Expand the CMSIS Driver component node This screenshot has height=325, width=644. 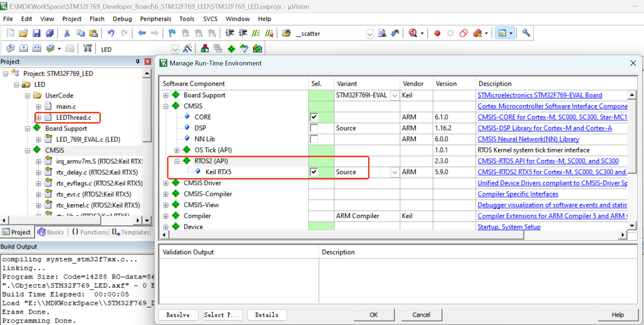point(166,183)
